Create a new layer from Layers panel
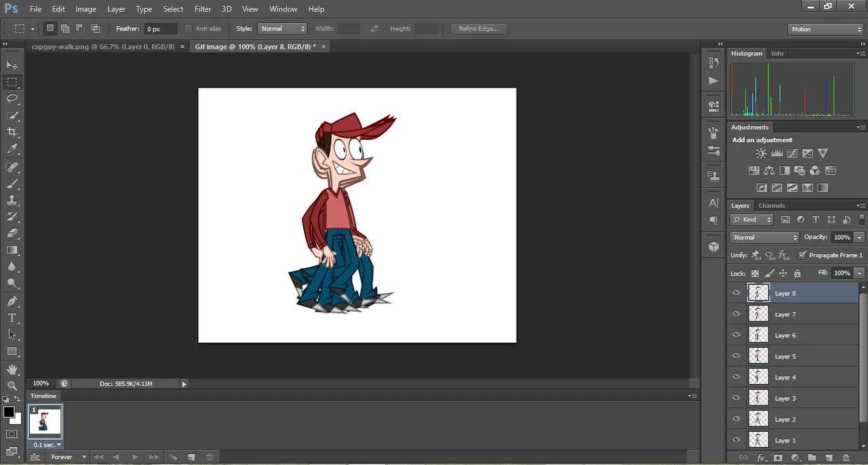868x465 pixels. (829, 458)
